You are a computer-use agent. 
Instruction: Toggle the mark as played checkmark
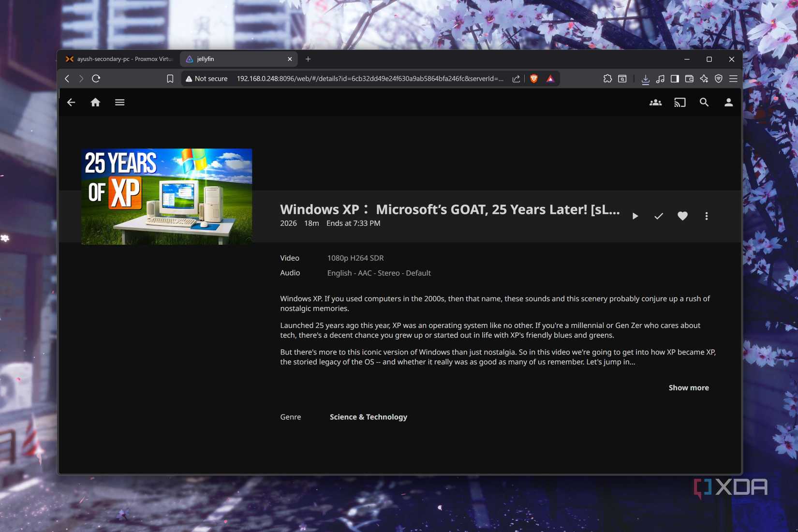point(658,216)
